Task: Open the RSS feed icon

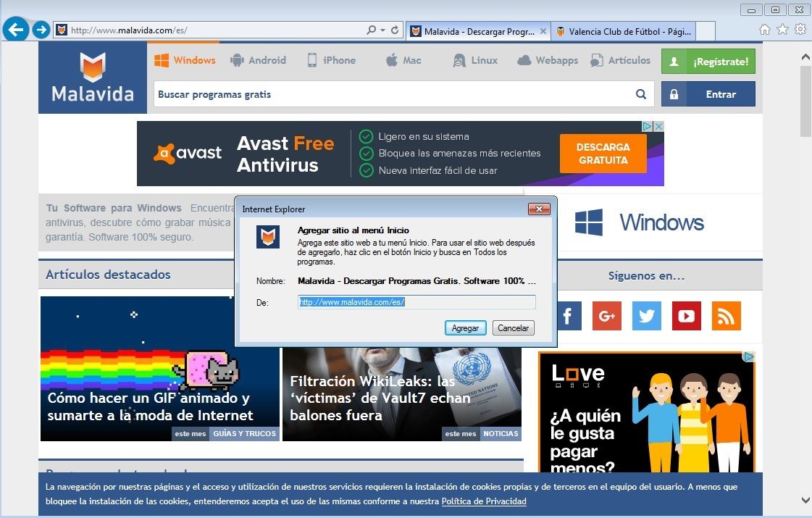Action: tap(727, 315)
